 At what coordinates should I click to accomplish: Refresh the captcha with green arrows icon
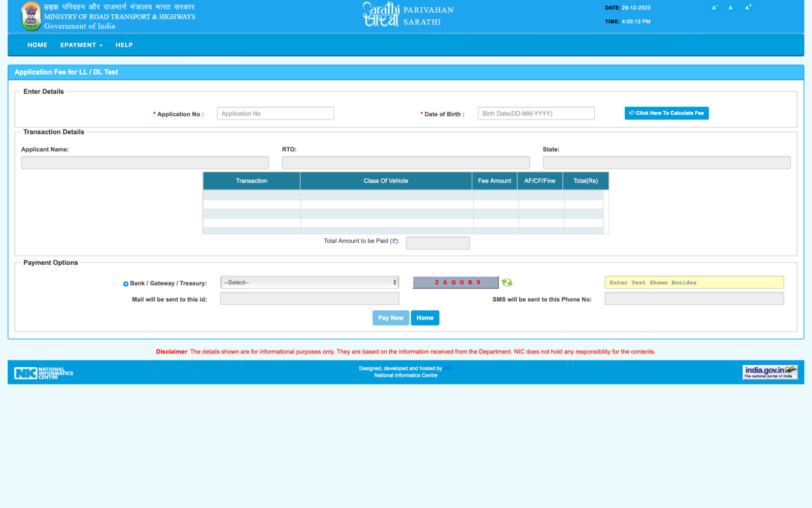[x=507, y=282]
